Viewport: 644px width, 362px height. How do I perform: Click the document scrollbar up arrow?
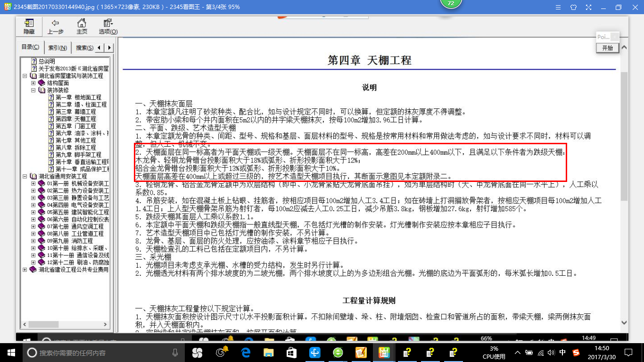[x=624, y=48]
